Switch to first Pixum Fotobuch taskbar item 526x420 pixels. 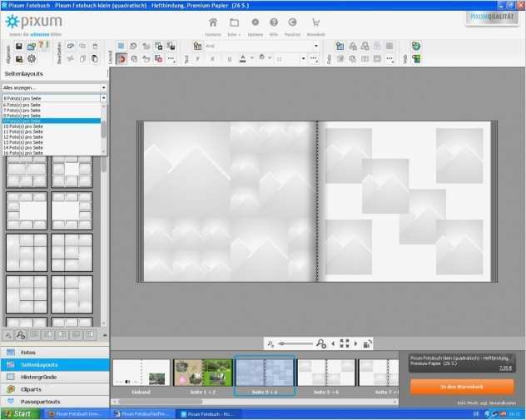(x=77, y=414)
